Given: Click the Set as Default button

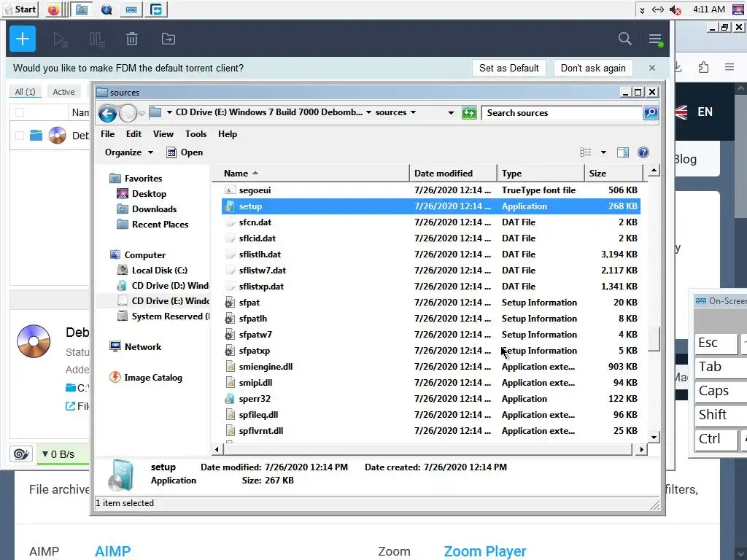Looking at the screenshot, I should point(508,68).
